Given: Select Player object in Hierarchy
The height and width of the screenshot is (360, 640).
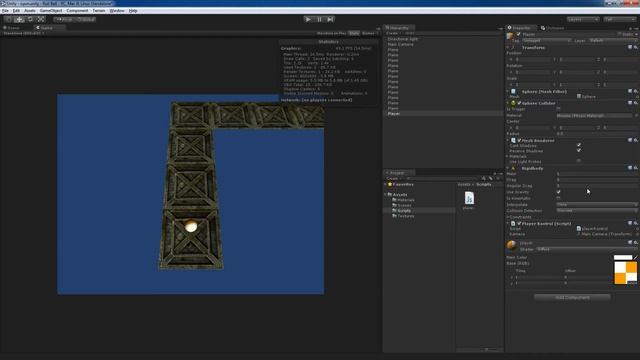Looking at the screenshot, I should (394, 113).
